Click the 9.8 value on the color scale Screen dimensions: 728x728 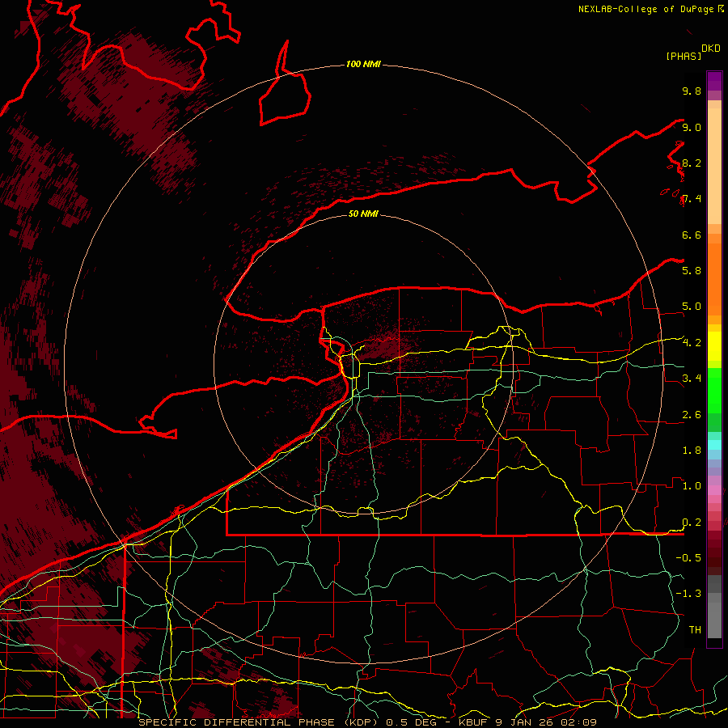692,91
